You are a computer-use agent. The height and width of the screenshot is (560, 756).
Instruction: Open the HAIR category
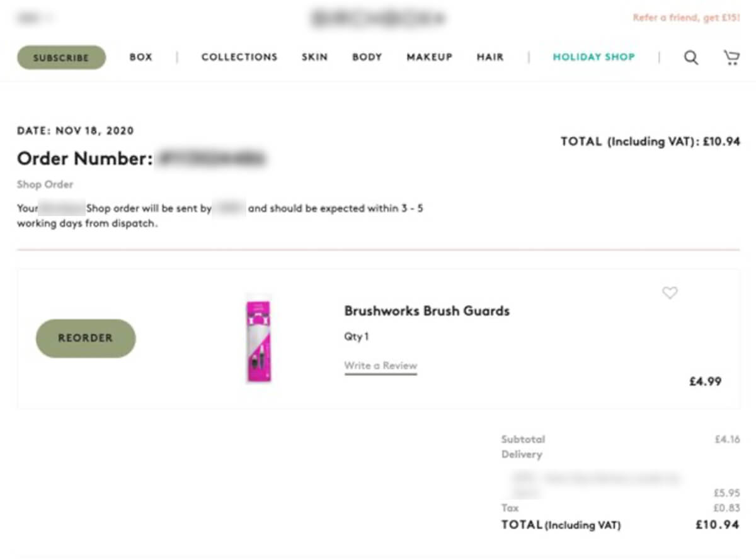pyautogui.click(x=490, y=57)
